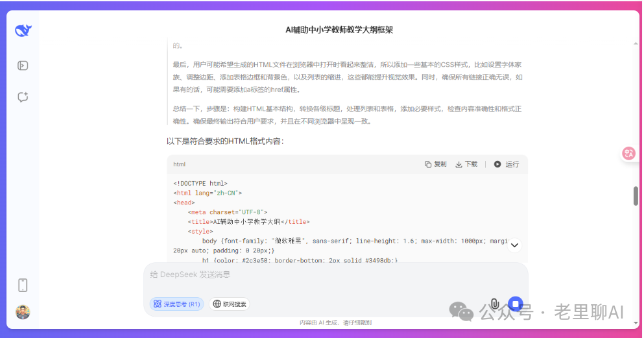Toggle 深度思考 (R1) mode off

click(x=176, y=304)
